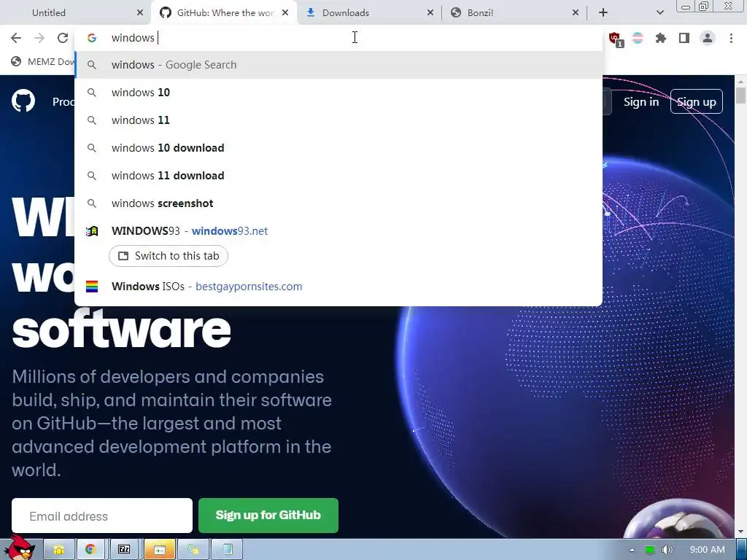Select the GitHub tab
The height and width of the screenshot is (560, 747).
pos(224,13)
